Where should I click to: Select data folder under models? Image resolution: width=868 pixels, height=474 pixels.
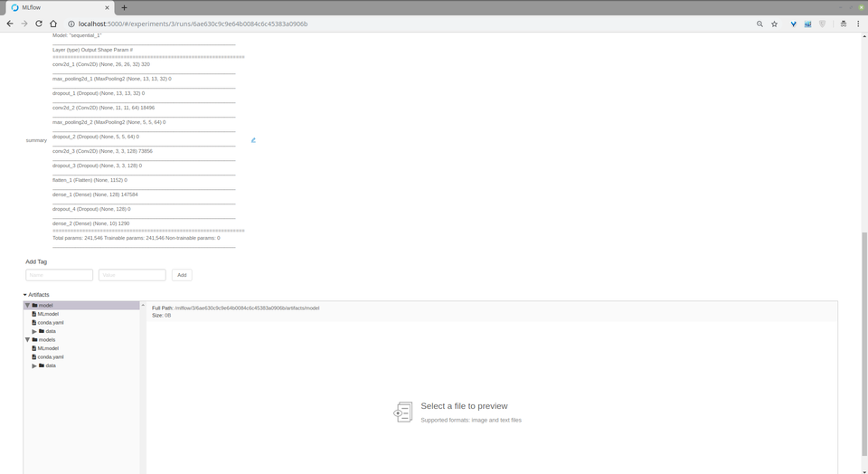click(50, 365)
